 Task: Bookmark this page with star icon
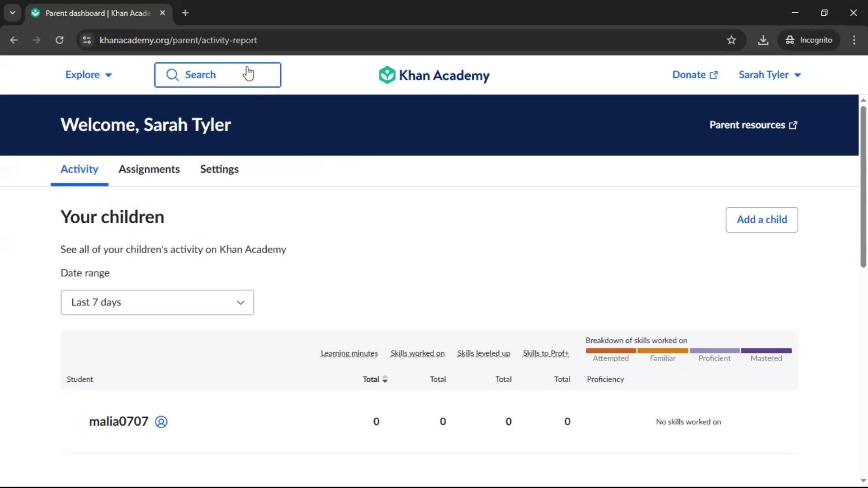click(731, 40)
